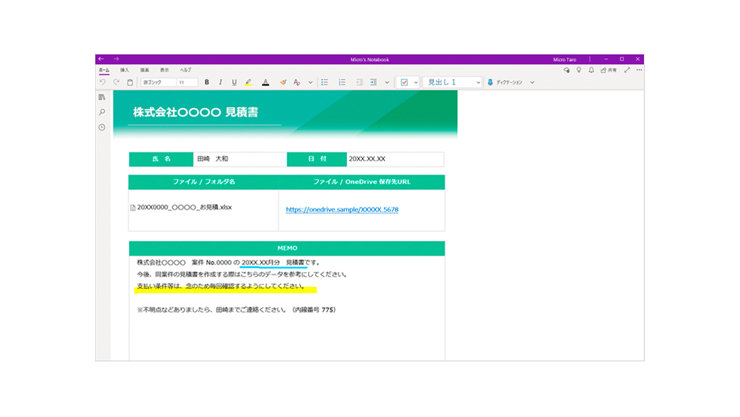This screenshot has height=417, width=740.
Task: Go back with the title bar arrow
Action: (101, 59)
